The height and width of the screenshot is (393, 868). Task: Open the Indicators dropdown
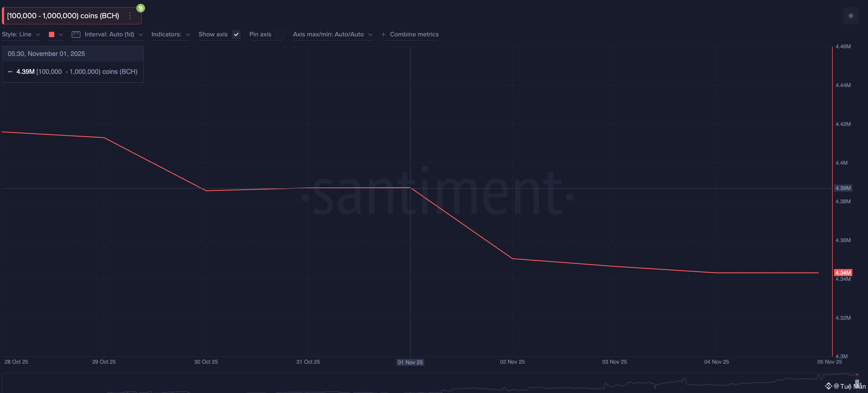coord(170,34)
